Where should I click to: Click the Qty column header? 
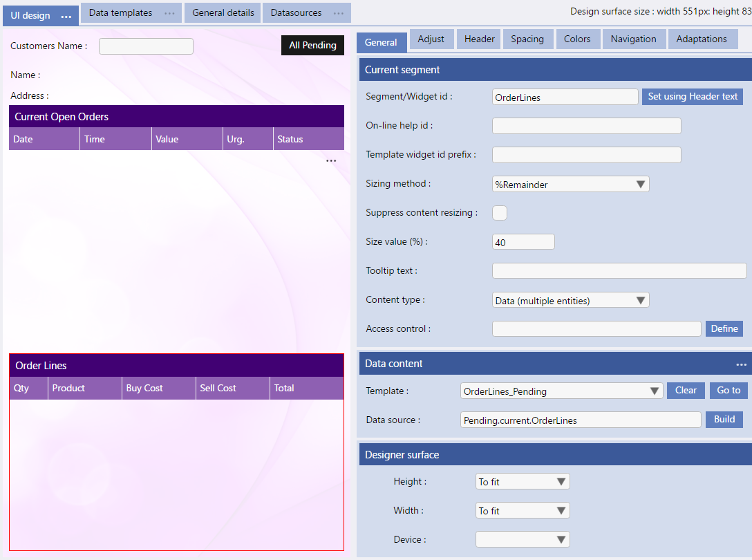[29, 389]
